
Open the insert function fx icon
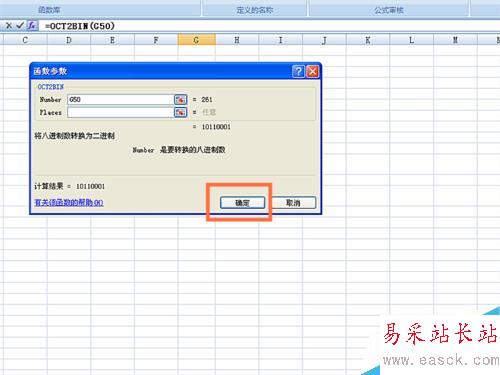(x=32, y=25)
